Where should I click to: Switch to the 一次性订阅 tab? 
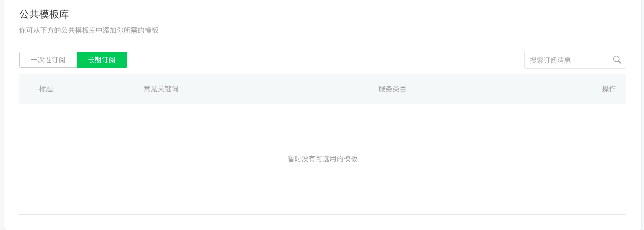tap(48, 60)
